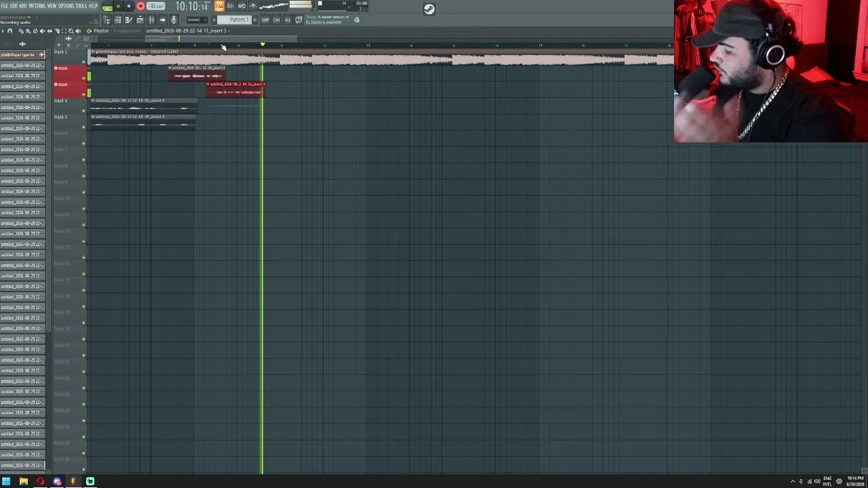Viewport: 868px width, 488px height.
Task: Open File Explorer from the taskbar
Action: point(23,481)
